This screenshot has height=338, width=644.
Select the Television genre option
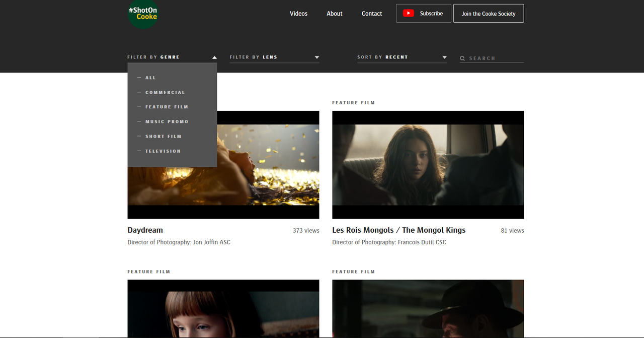click(163, 151)
